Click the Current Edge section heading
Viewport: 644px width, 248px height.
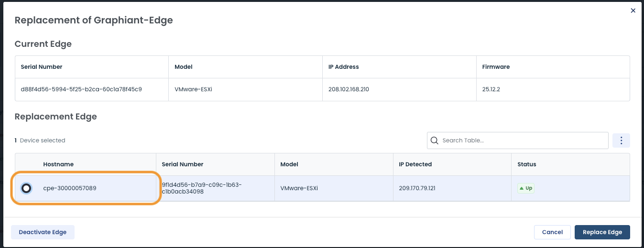pos(43,44)
